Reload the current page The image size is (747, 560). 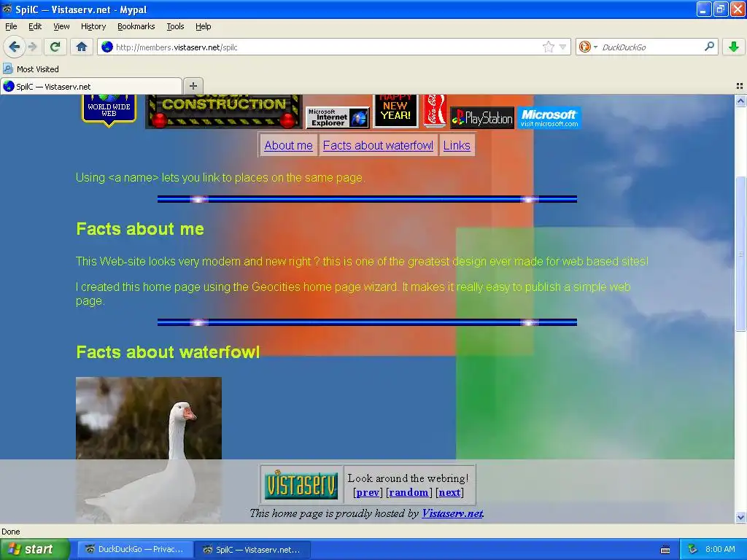tap(55, 47)
